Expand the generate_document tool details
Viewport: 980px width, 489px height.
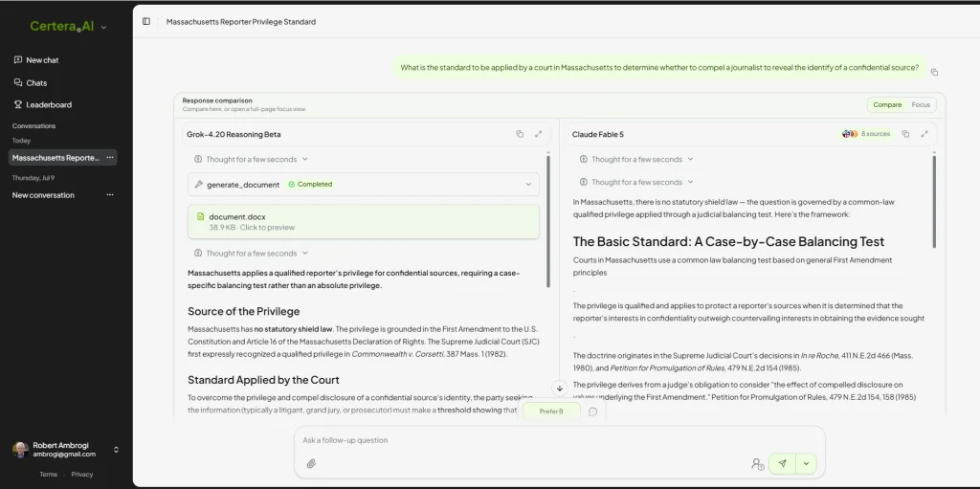coord(363,185)
